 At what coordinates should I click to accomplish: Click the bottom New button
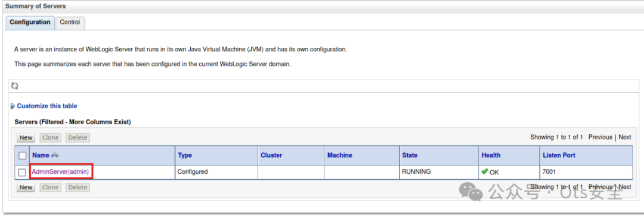click(x=26, y=188)
